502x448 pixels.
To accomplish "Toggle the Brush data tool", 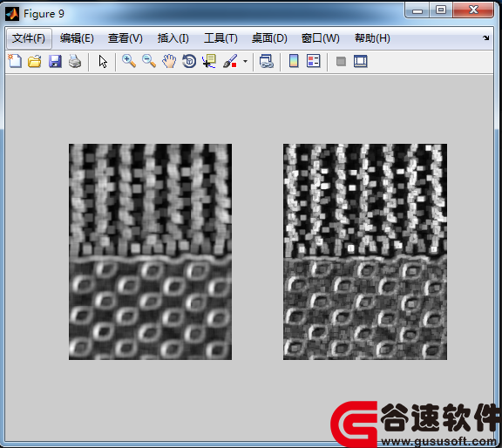I will point(230,61).
